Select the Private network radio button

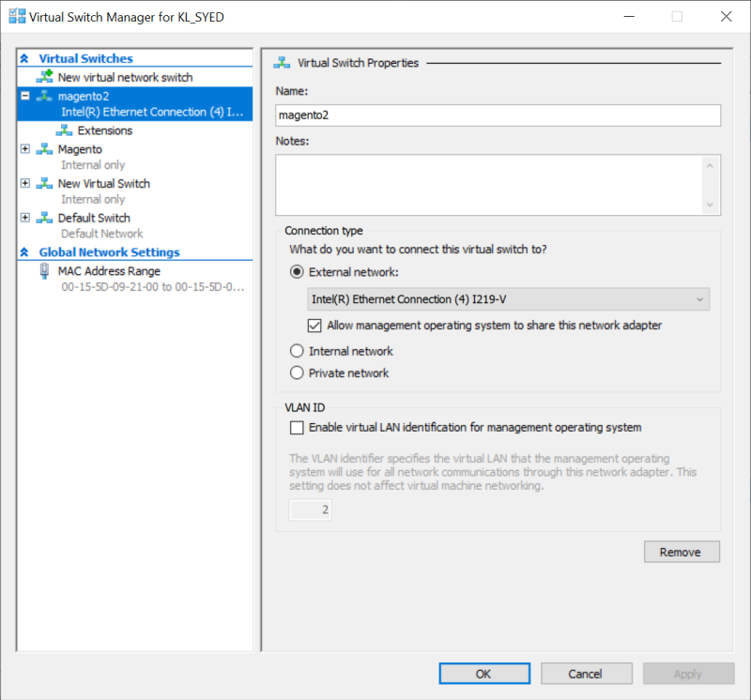(297, 373)
